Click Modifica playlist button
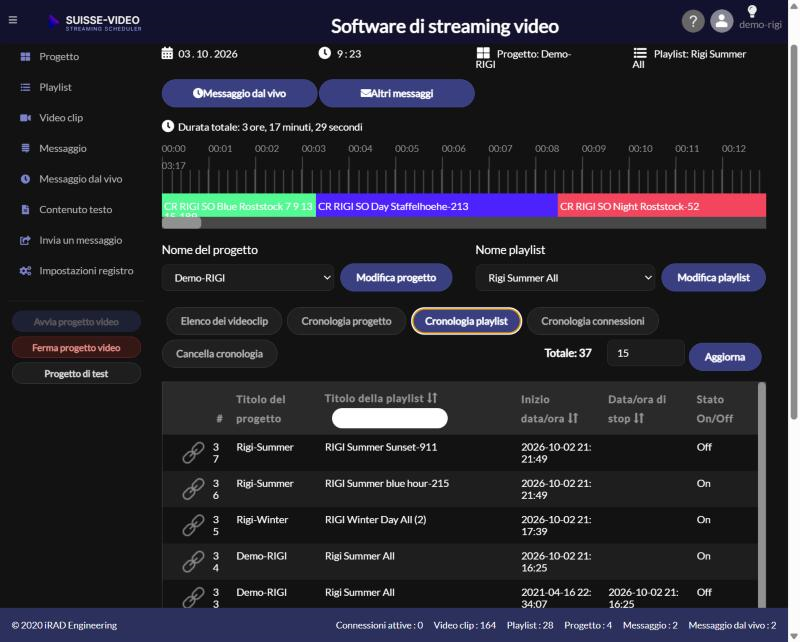 (713, 278)
